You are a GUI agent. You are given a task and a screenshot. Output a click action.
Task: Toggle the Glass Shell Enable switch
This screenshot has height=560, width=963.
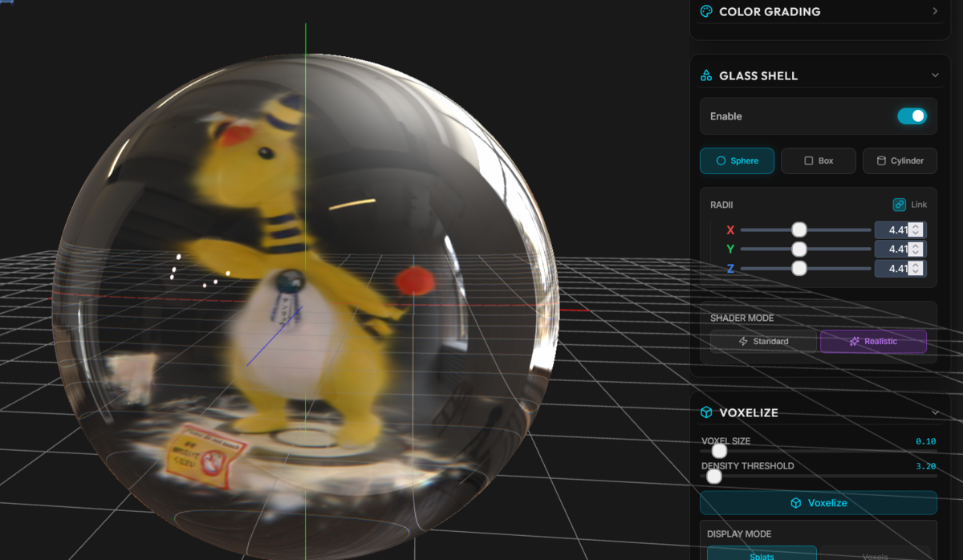(912, 116)
